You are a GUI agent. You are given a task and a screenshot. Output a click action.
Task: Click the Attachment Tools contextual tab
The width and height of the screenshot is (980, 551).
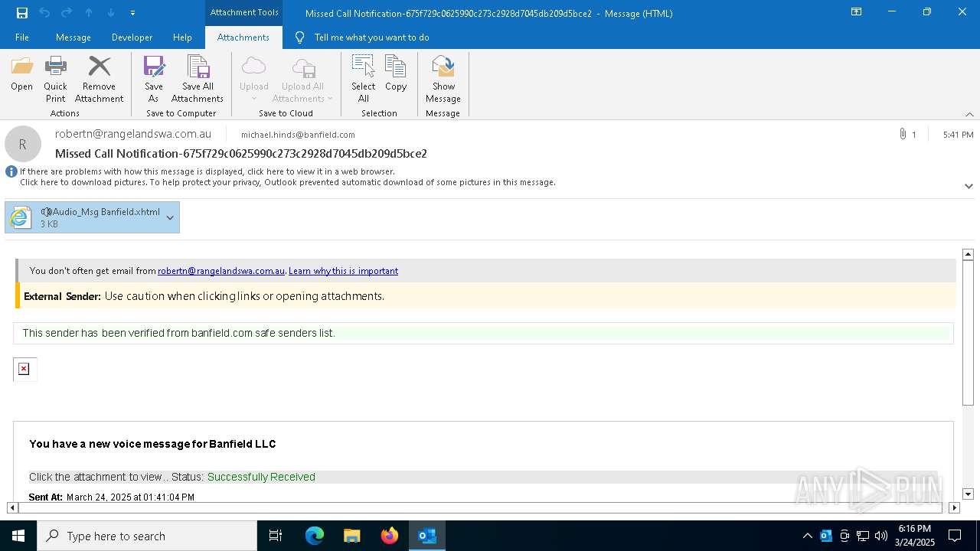pyautogui.click(x=244, y=12)
